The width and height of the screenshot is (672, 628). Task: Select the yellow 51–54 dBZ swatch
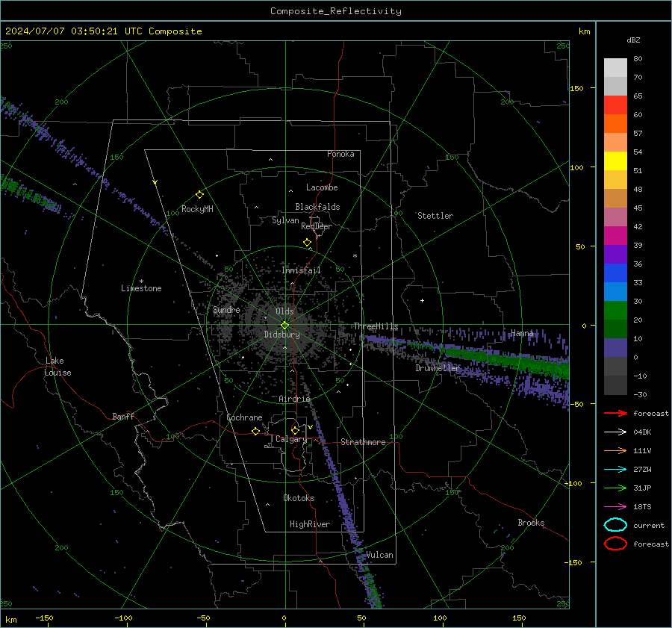[x=615, y=161]
